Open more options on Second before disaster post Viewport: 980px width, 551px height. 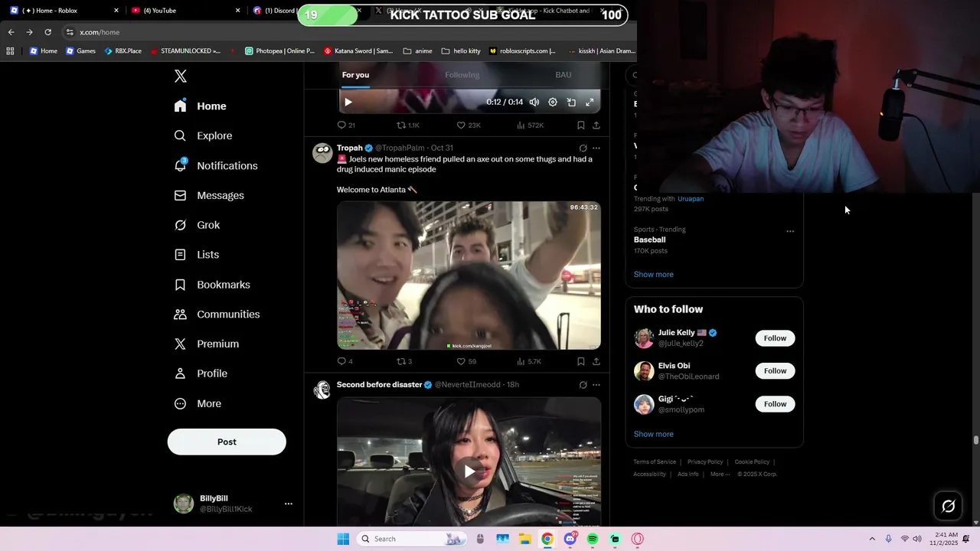point(596,385)
